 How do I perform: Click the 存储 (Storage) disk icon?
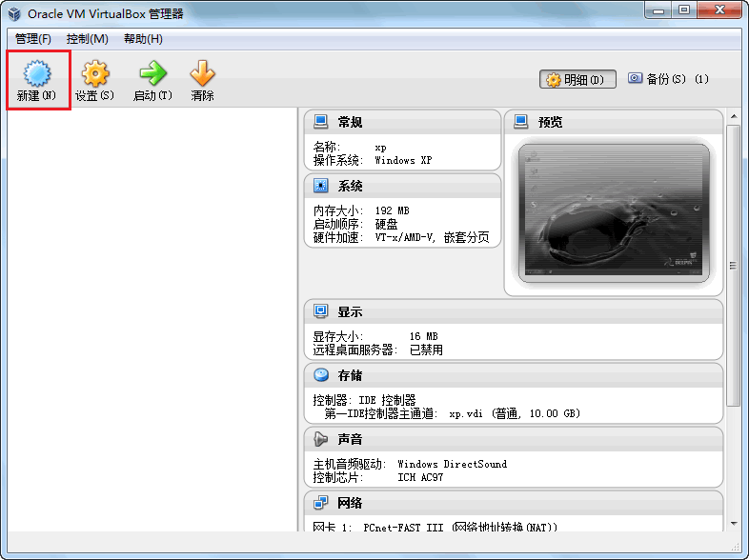point(321,375)
